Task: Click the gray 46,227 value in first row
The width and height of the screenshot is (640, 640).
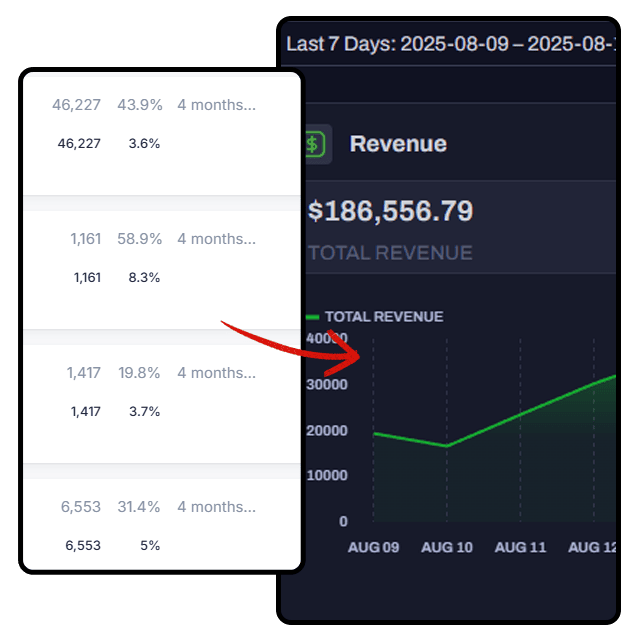Action: click(x=77, y=105)
